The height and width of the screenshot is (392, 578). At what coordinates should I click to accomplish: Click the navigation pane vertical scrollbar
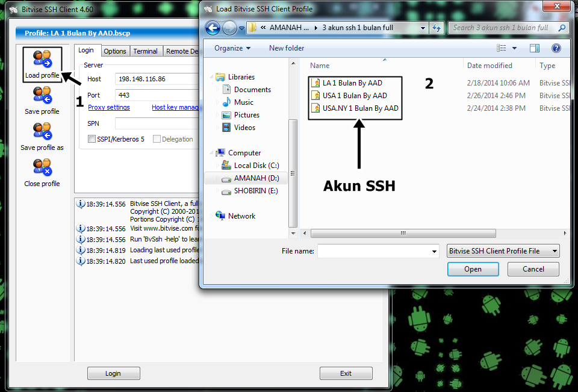point(293,173)
